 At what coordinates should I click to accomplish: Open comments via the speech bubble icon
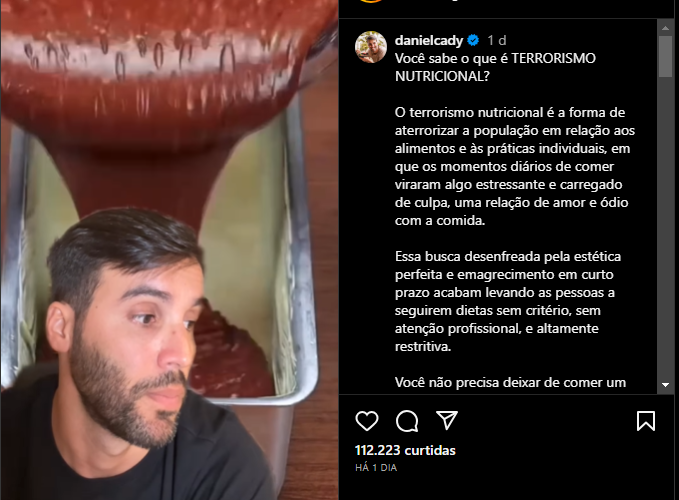coord(407,421)
